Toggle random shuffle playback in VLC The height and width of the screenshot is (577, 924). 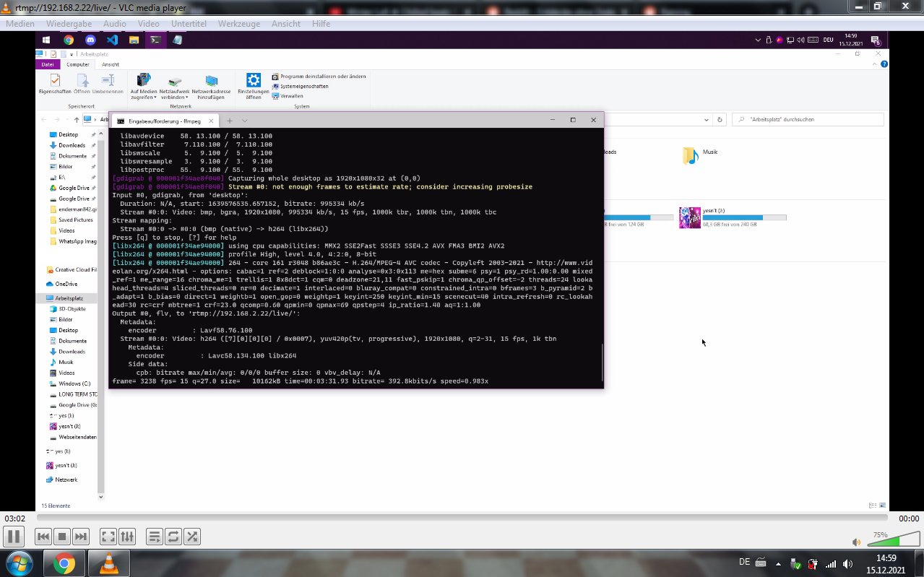[192, 537]
